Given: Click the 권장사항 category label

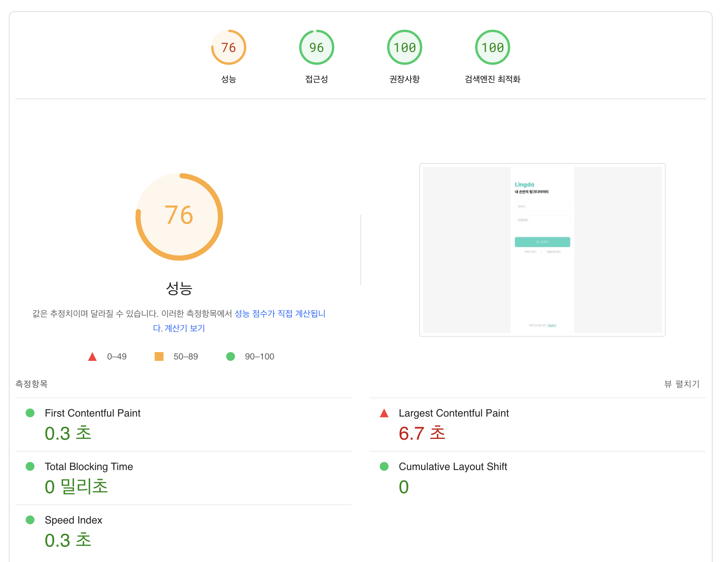Looking at the screenshot, I should coord(404,79).
